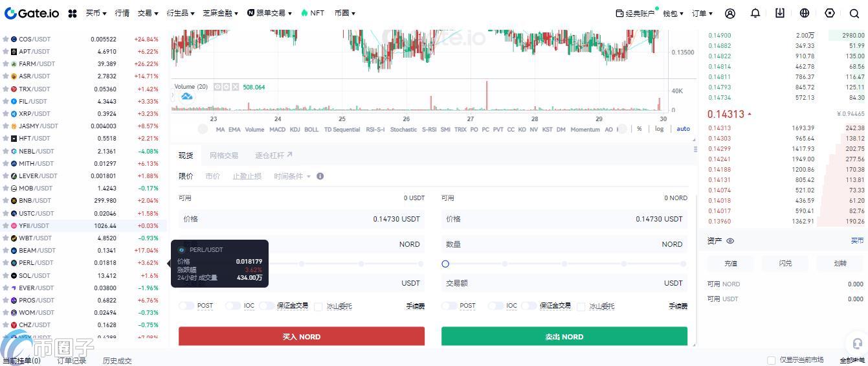The width and height of the screenshot is (868, 366).
Task: Check the 冰山委托 box in sell form
Action: pos(581,306)
